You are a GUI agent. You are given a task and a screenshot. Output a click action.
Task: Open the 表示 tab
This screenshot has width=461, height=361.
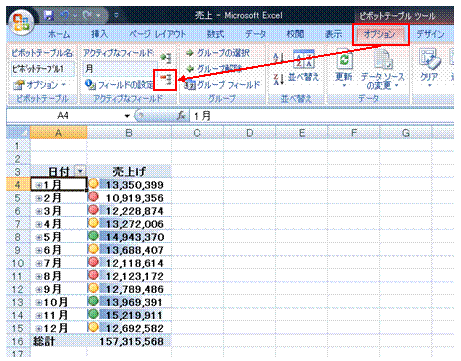(x=334, y=34)
